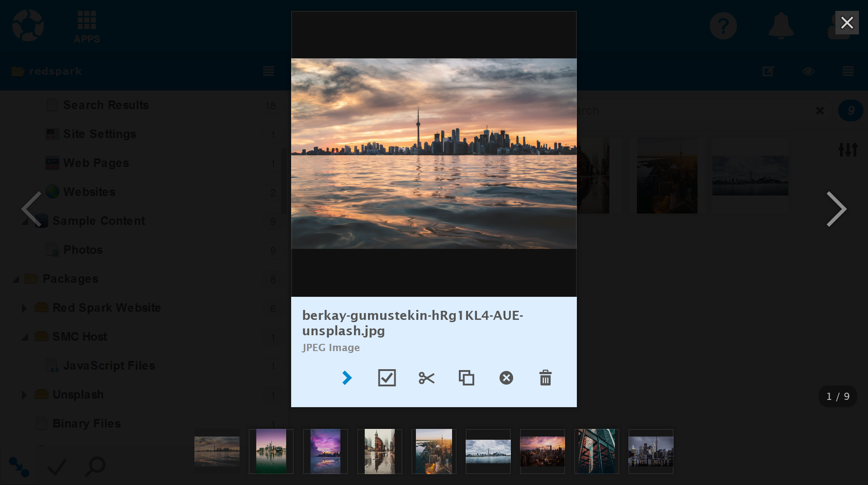Select Photos in the tree
Image resolution: width=868 pixels, height=485 pixels.
click(x=83, y=250)
